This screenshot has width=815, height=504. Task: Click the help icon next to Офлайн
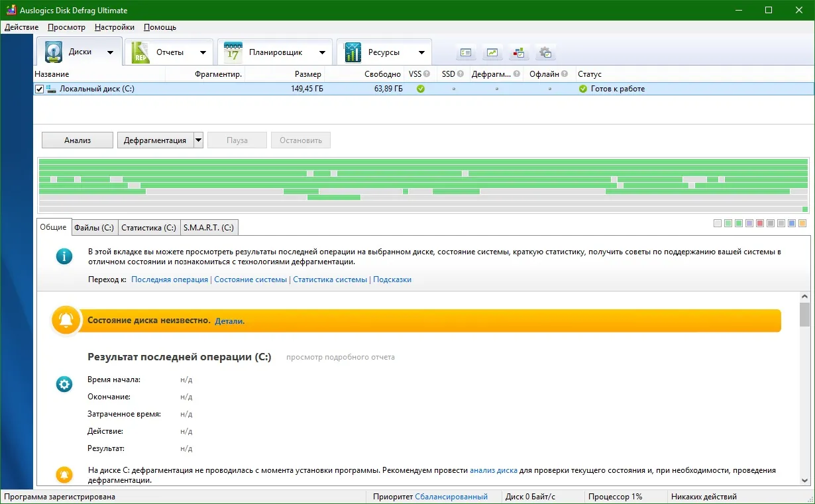565,74
